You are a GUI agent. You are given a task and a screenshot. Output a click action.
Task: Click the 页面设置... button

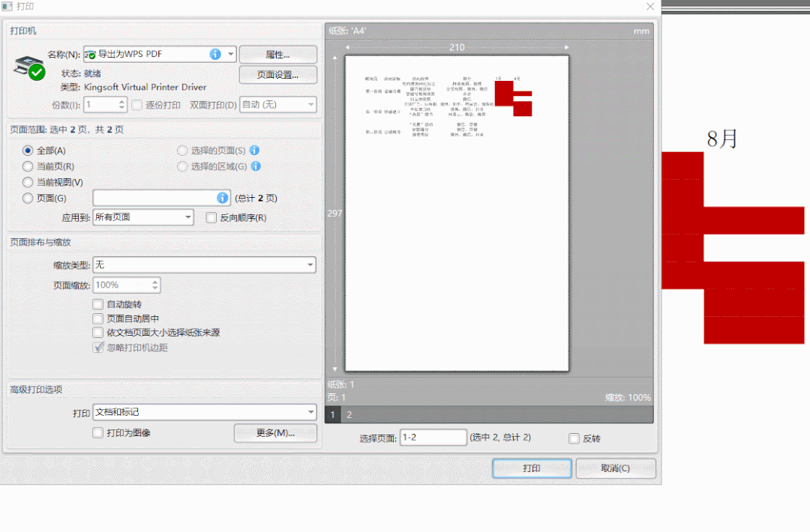(x=278, y=75)
